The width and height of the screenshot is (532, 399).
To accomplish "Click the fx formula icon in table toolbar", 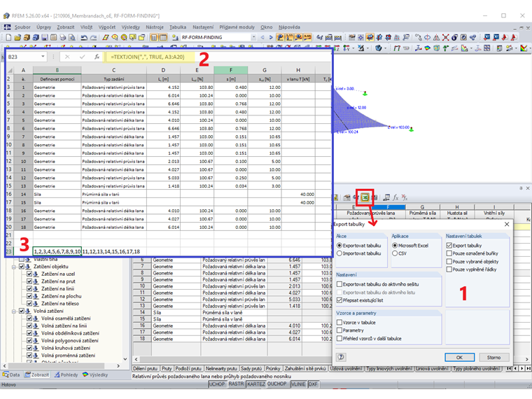I will coord(395,197).
